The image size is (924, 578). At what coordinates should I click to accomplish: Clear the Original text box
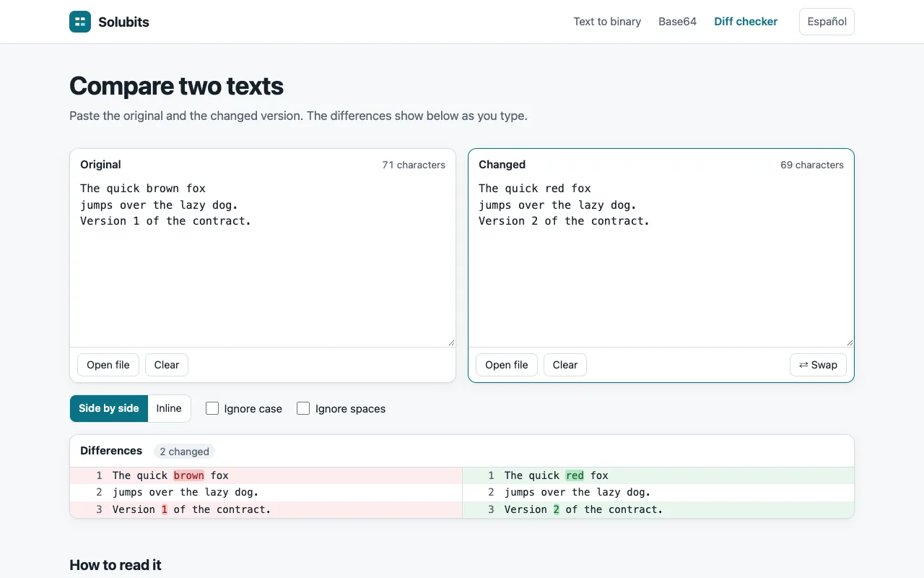(167, 365)
